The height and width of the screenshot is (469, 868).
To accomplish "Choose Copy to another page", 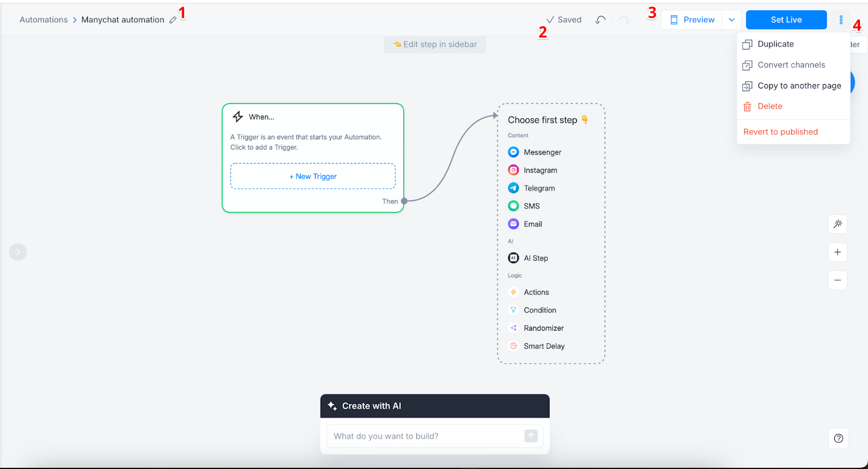I will [x=793, y=85].
